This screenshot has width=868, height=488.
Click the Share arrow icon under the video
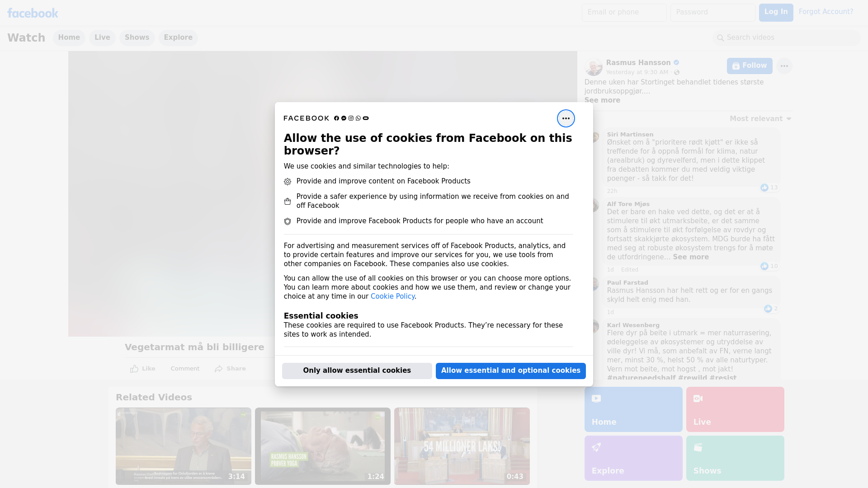pyautogui.click(x=219, y=369)
